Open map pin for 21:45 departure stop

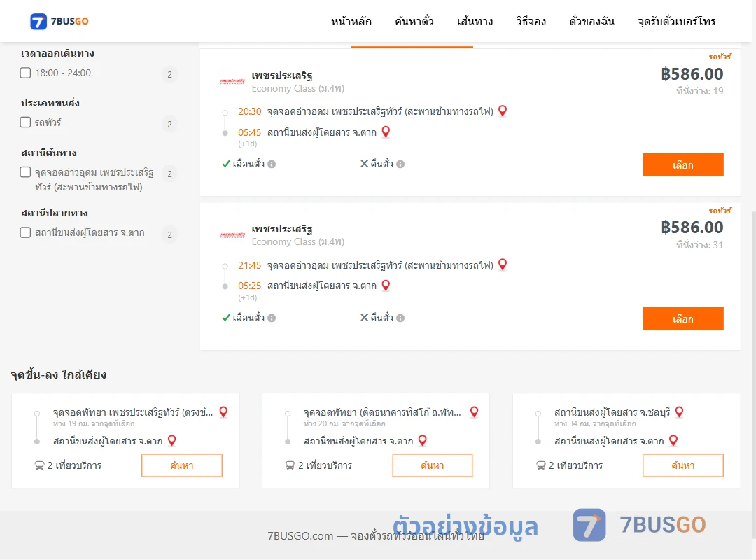click(x=503, y=265)
